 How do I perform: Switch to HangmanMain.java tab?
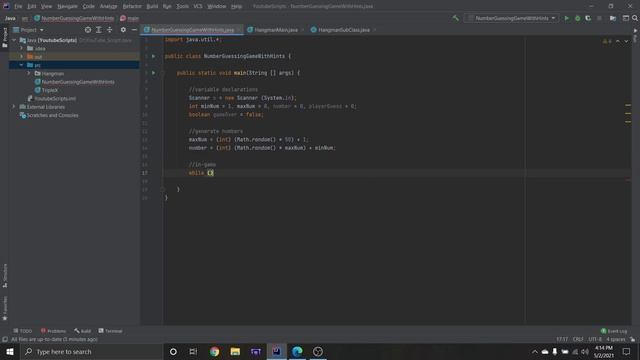pos(276,30)
